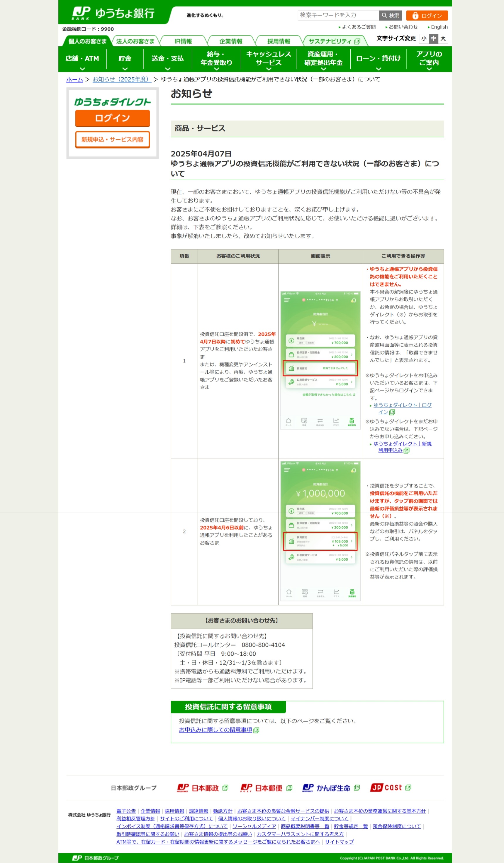Click the first app screenshot image
Image resolution: width=504 pixels, height=863 pixels.
coord(320,360)
